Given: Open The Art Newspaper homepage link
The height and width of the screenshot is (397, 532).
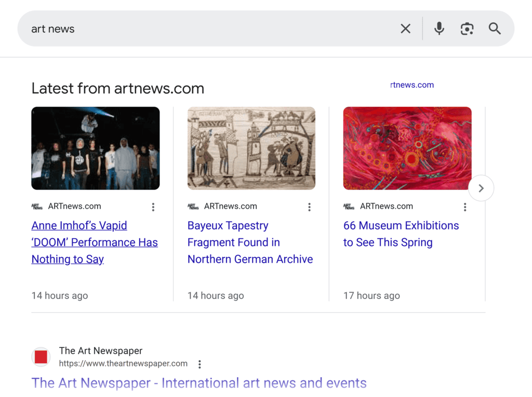Looking at the screenshot, I should 199,382.
